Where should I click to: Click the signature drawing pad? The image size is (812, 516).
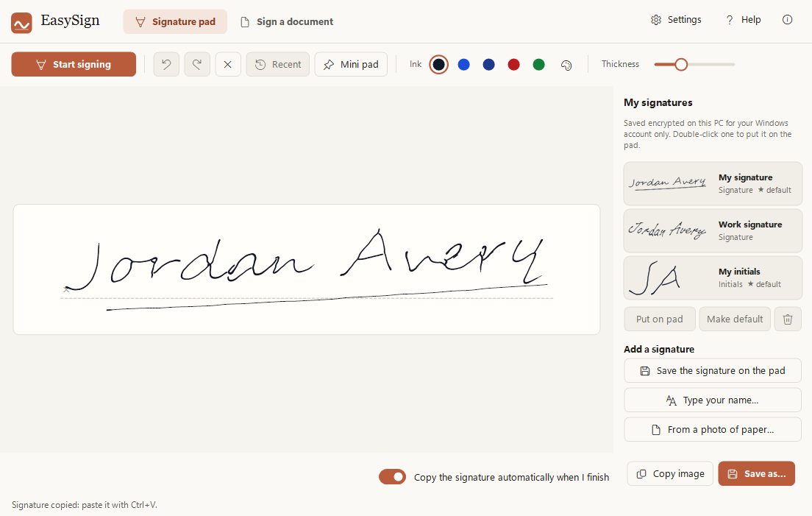(307, 269)
